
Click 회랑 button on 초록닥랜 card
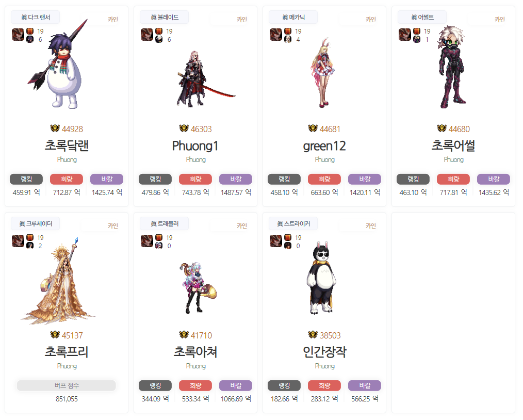(x=67, y=179)
